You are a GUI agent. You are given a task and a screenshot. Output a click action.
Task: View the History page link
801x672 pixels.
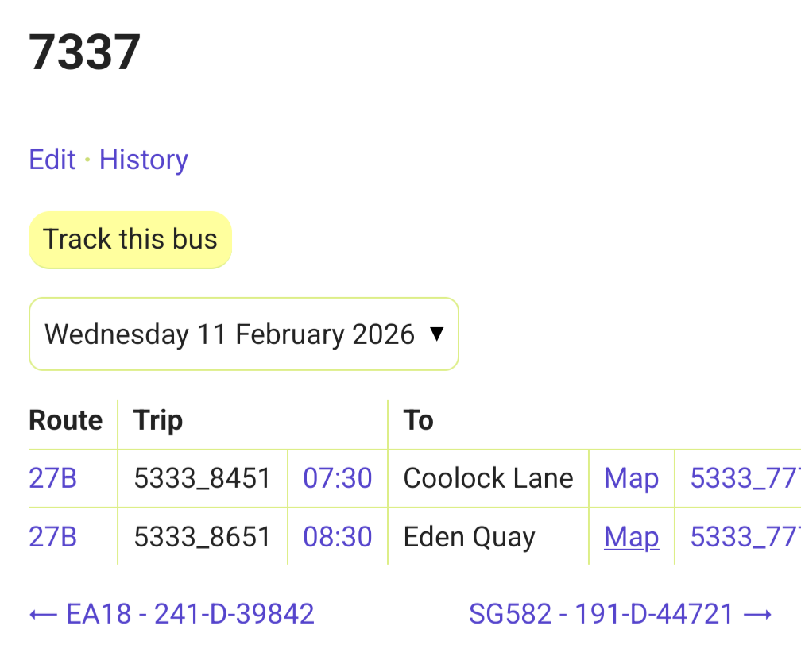(x=143, y=160)
